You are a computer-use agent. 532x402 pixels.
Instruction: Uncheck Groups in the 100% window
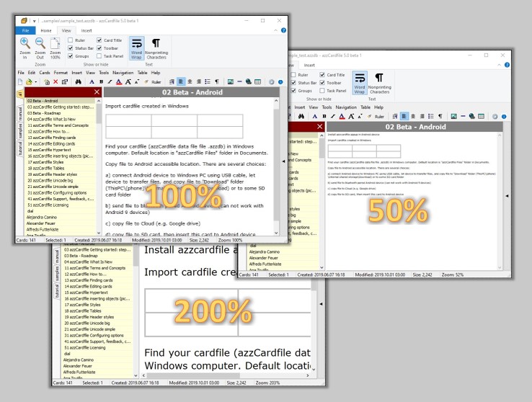tap(70, 56)
